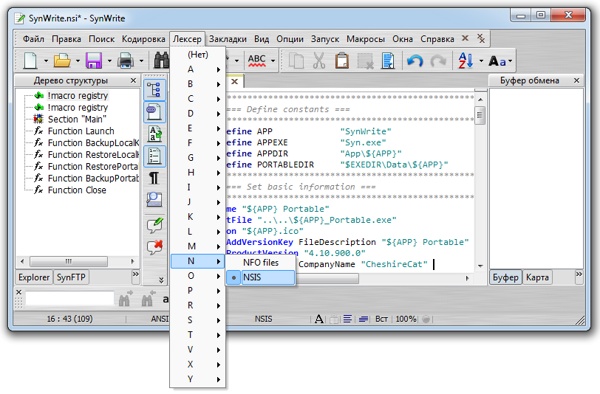Click the Paste clipboard icon

342,60
